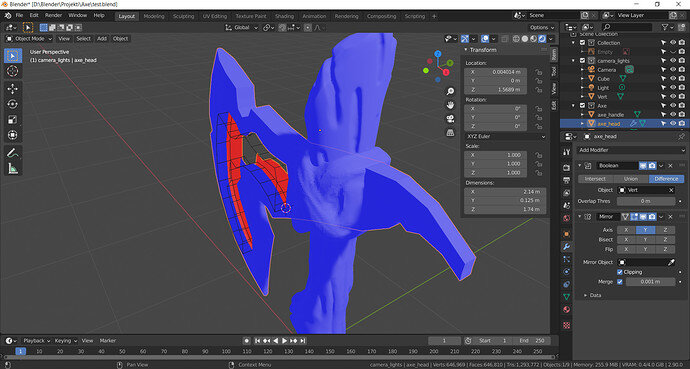Viewport: 690px width, 369px height.
Task: Click the Location X value field
Action: 495,72
